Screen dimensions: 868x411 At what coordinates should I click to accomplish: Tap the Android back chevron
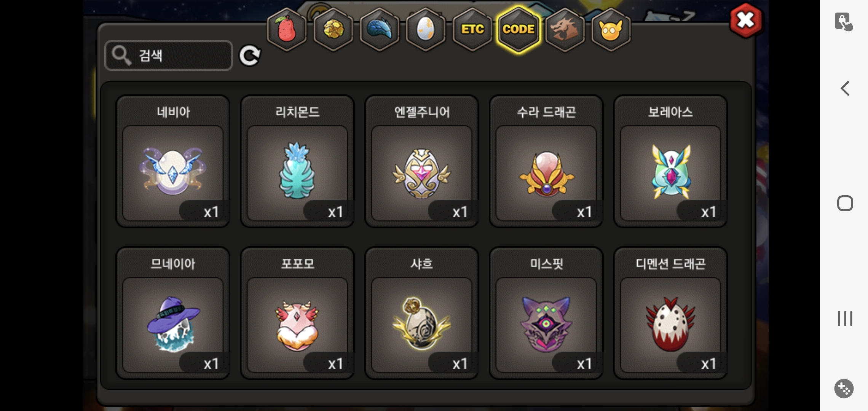coord(845,88)
